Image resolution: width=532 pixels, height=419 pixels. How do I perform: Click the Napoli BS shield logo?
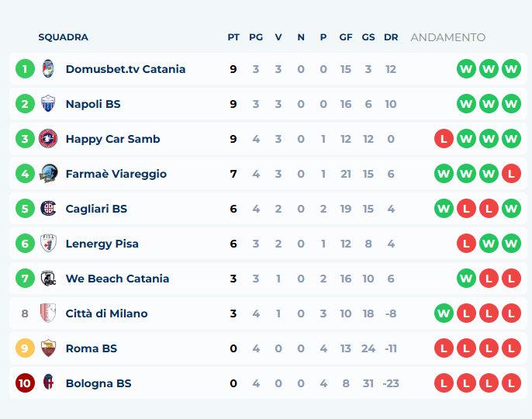click(x=48, y=103)
